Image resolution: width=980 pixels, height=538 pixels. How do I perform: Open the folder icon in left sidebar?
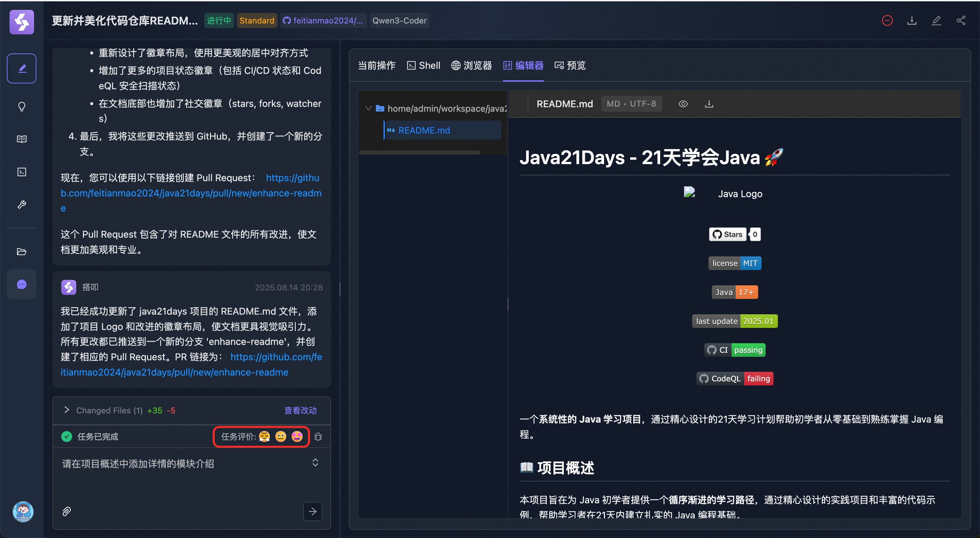pyautogui.click(x=22, y=251)
